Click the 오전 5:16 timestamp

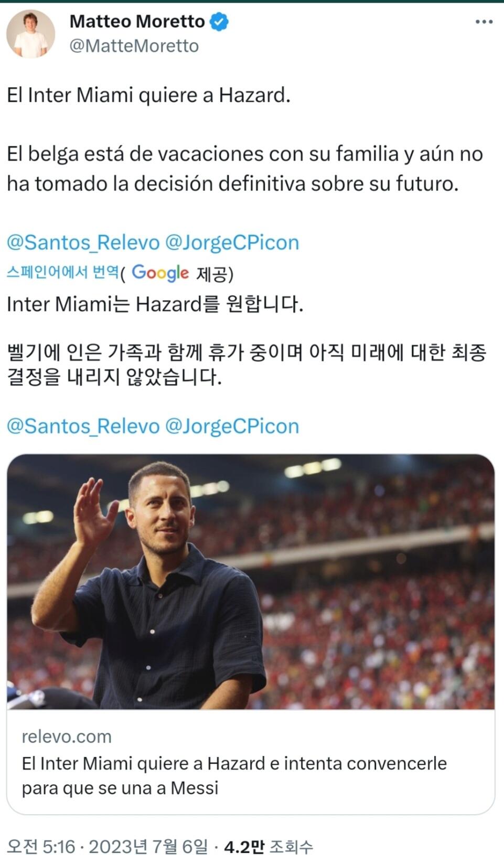[41, 846]
